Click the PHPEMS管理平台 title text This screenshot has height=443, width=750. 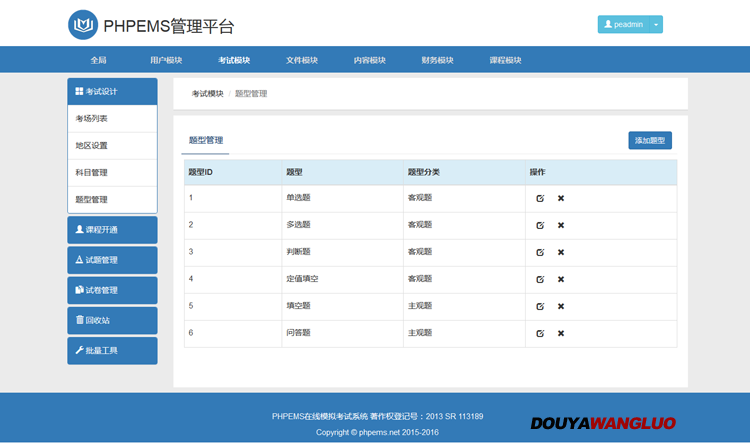168,26
